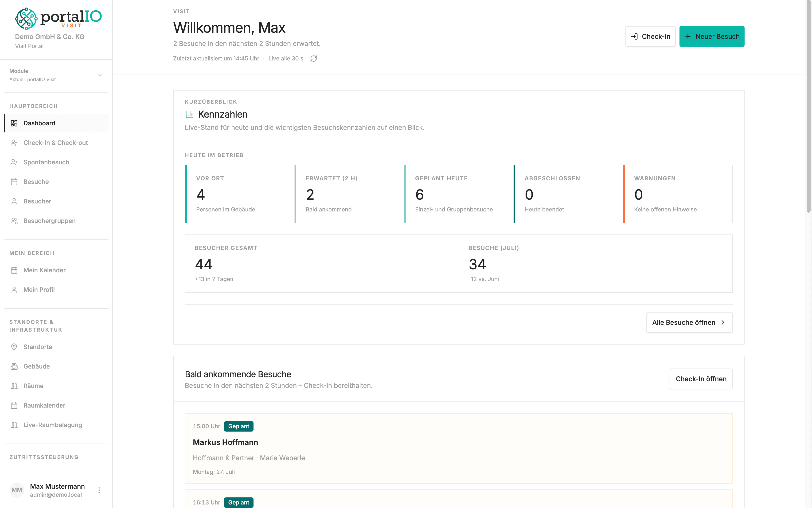Click the Live-Raumbelegung door icon
The height and width of the screenshot is (508, 812).
coord(14,425)
